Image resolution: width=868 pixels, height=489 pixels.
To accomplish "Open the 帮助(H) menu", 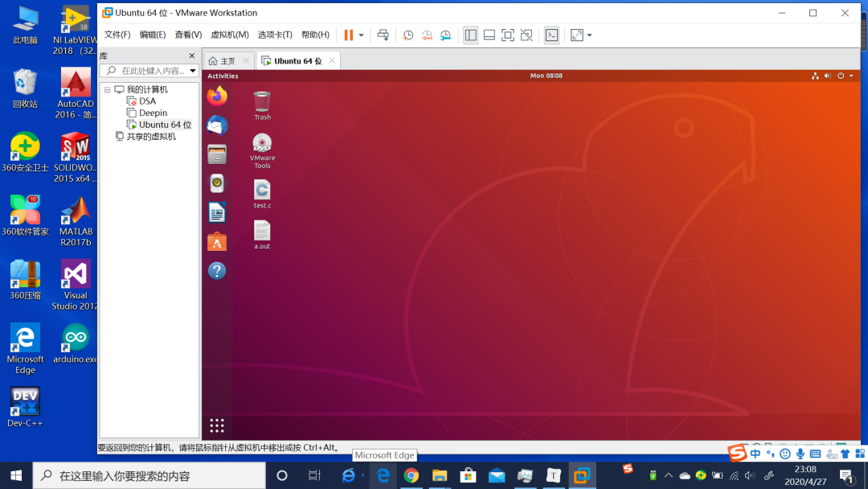I will pos(316,35).
